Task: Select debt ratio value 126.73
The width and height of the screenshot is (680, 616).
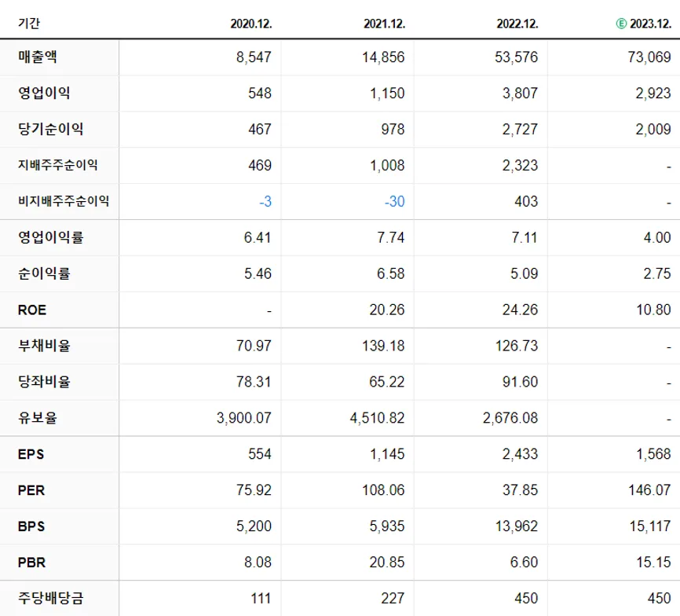Action: coord(517,346)
